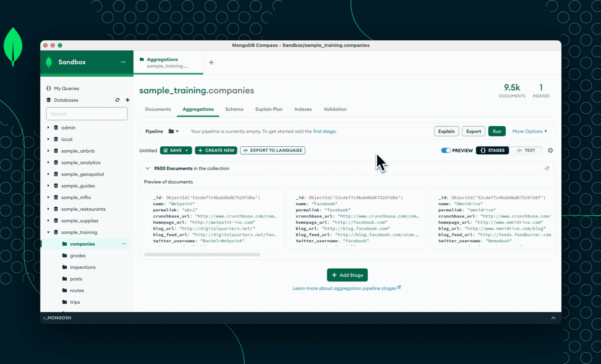Create a new database with plus icon
The height and width of the screenshot is (364, 601).
click(x=127, y=100)
